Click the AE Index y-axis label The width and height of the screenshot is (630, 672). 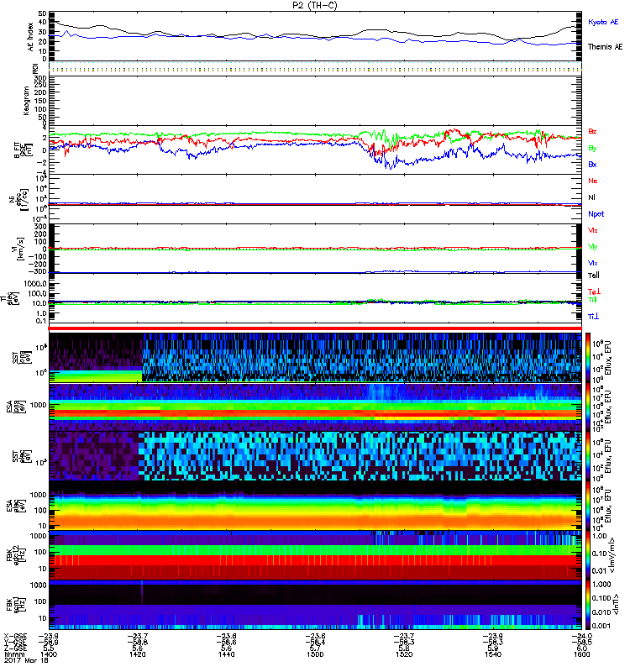(30, 37)
